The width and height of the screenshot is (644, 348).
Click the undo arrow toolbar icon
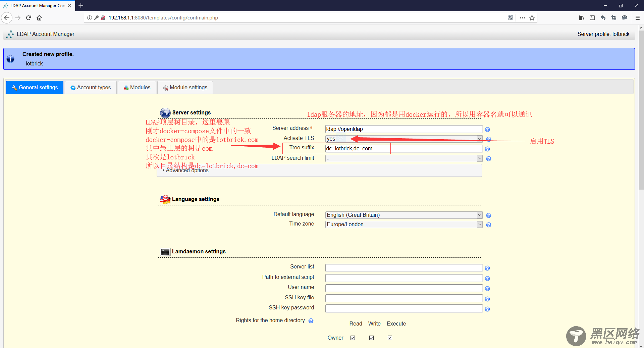(603, 18)
